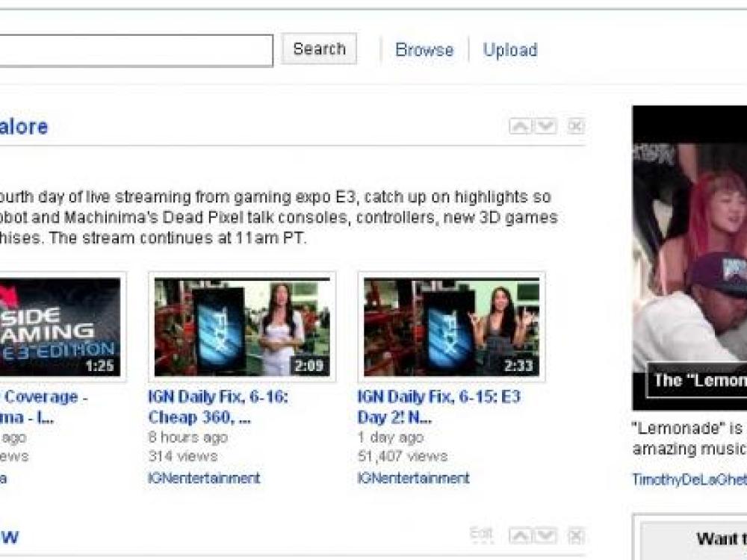Remove the top module with X icon
Image resolution: width=747 pixels, height=560 pixels.
pyautogui.click(x=575, y=126)
